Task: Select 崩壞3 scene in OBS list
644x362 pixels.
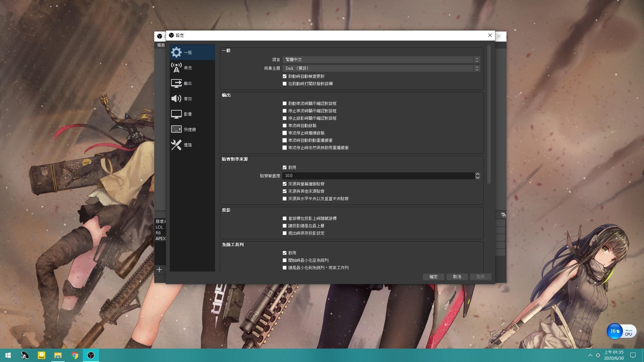Action: coord(161,222)
